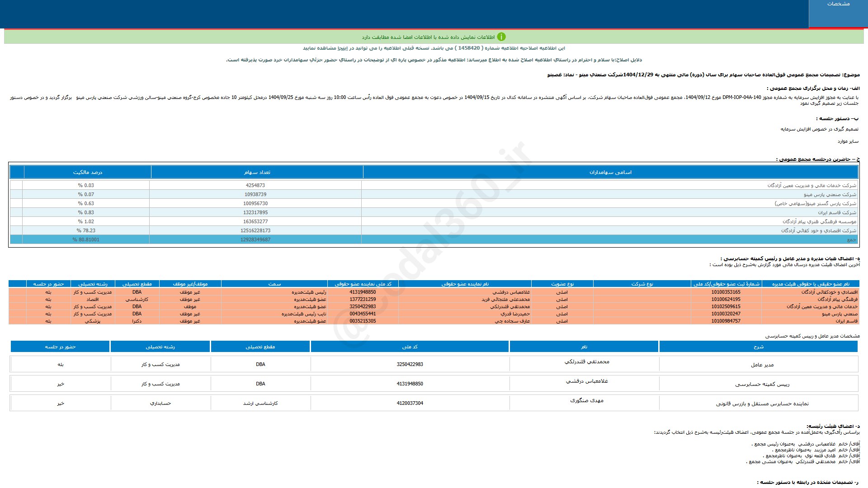Click the تعداد سهام column header
This screenshot has width=868, height=488.
tap(257, 172)
